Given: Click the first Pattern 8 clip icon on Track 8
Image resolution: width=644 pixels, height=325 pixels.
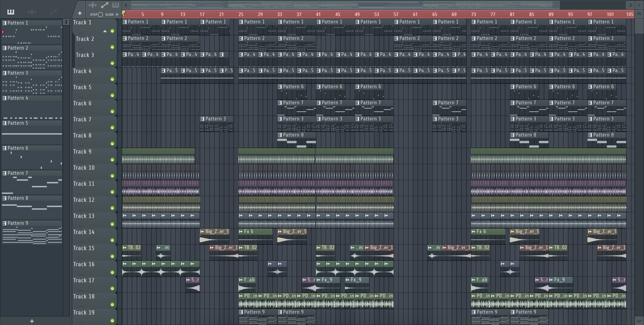Looking at the screenshot, I should tap(280, 135).
